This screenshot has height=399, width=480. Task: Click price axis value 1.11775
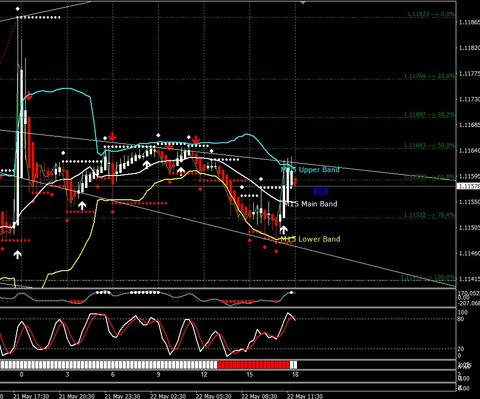pos(469,74)
